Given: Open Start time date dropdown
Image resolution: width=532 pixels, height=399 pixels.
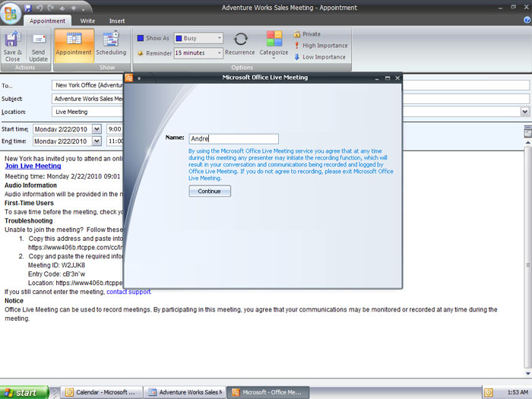Looking at the screenshot, I should click(97, 129).
